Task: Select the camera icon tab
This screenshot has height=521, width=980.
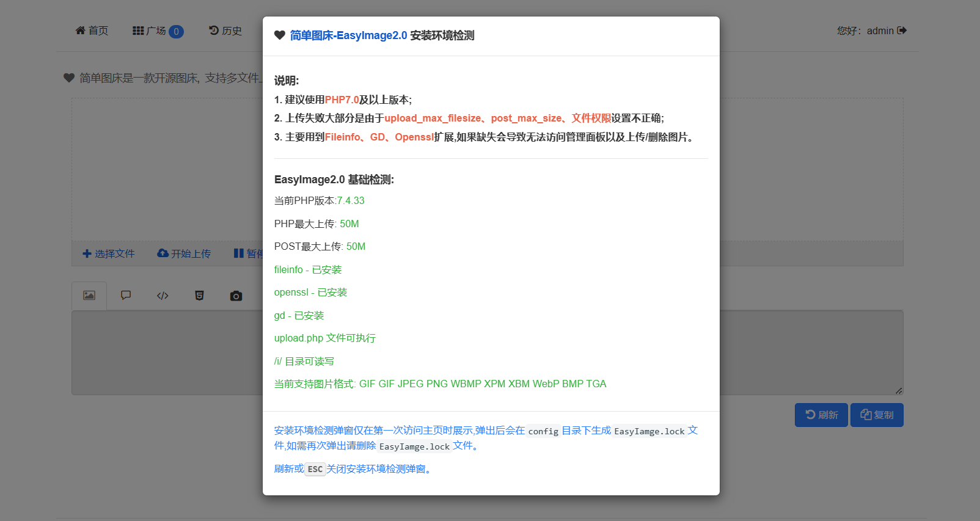Action: (x=236, y=296)
